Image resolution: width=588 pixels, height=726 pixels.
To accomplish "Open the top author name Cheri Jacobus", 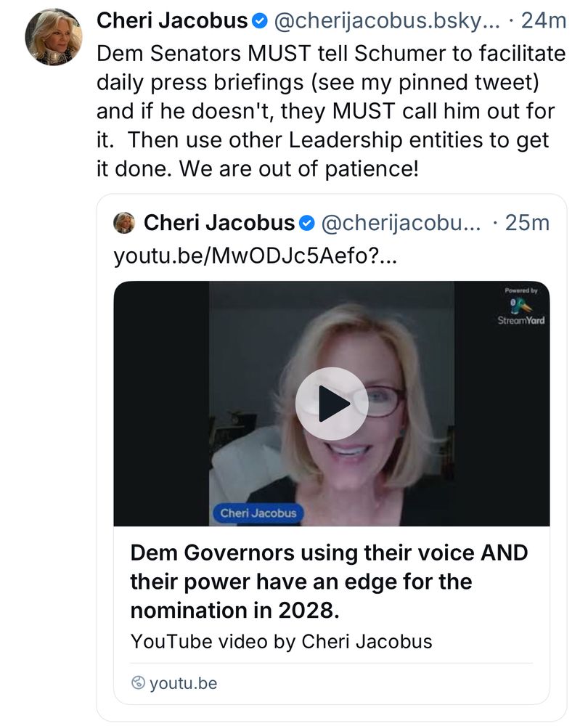I will pos(172,21).
